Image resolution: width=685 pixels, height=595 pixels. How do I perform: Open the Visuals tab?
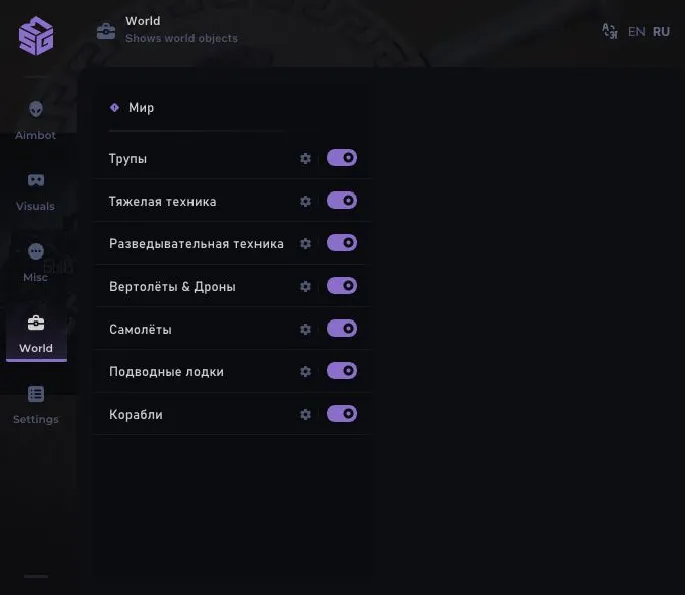click(36, 190)
